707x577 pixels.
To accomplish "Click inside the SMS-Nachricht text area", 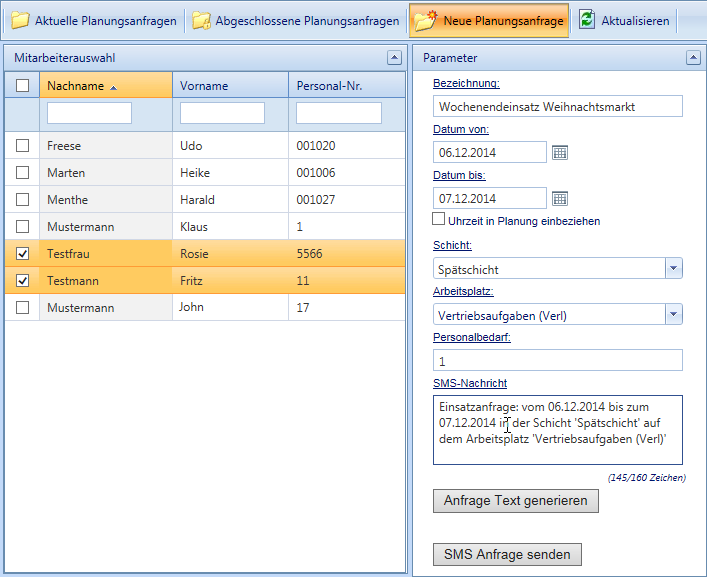I will (558, 430).
